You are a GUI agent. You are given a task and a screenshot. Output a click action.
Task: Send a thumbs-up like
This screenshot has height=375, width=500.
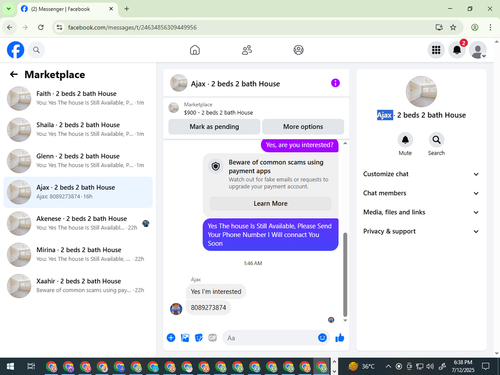click(340, 338)
